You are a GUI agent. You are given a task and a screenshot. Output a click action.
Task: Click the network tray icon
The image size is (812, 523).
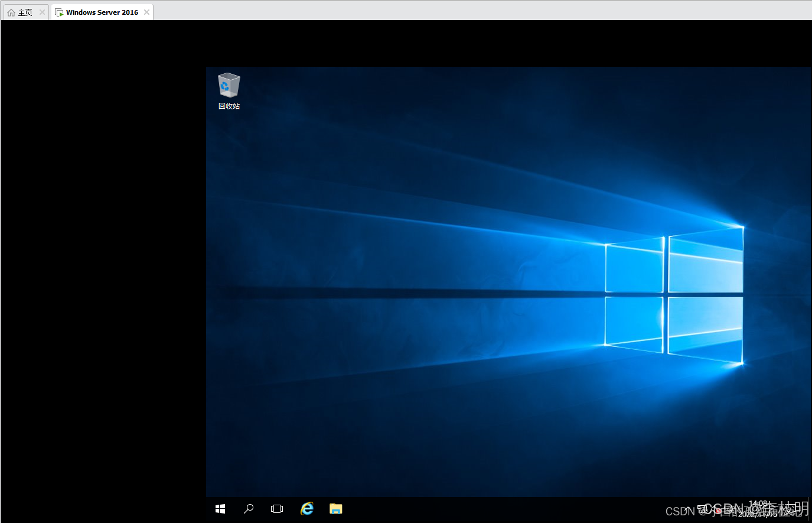pyautogui.click(x=702, y=508)
